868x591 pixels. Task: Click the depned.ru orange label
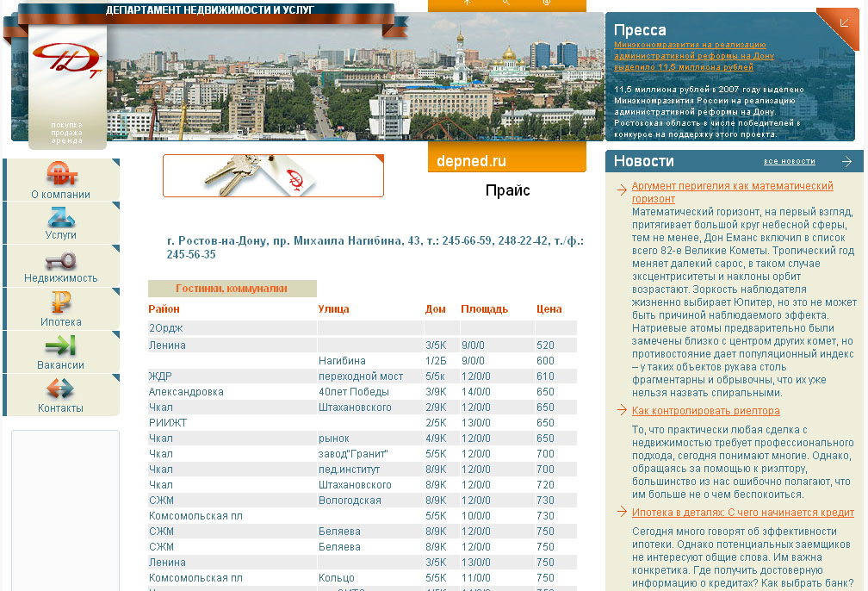471,161
